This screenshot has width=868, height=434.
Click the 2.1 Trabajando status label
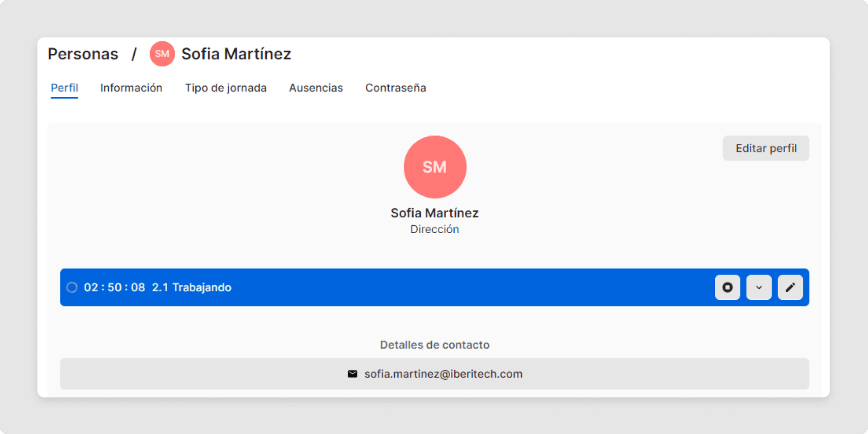(192, 288)
